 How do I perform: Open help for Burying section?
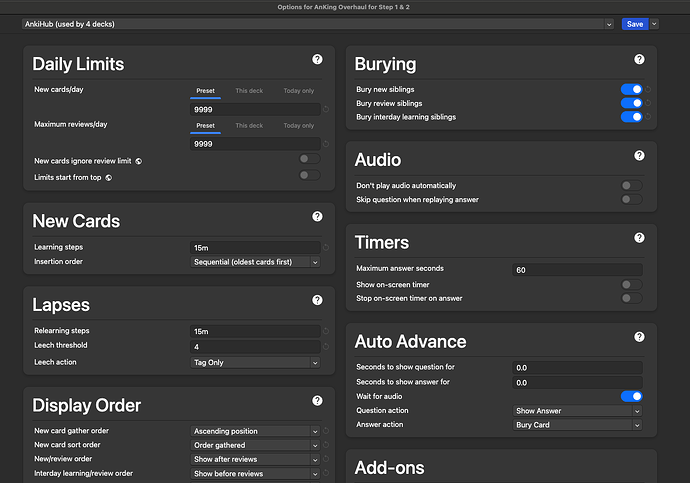[639, 59]
